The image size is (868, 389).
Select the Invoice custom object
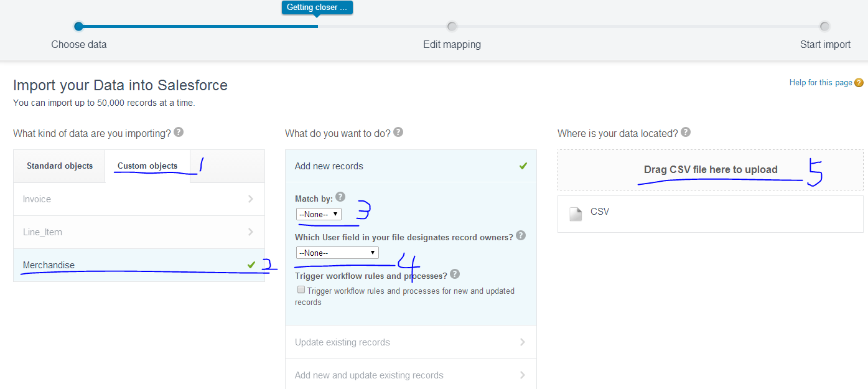click(139, 199)
